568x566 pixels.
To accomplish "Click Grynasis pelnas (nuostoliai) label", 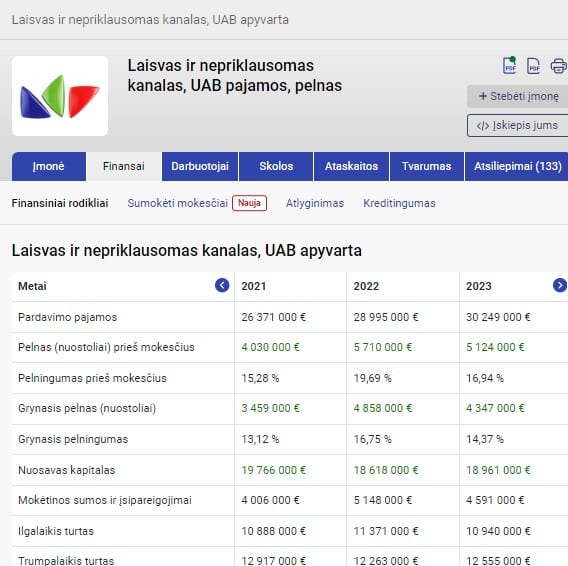I will [87, 408].
